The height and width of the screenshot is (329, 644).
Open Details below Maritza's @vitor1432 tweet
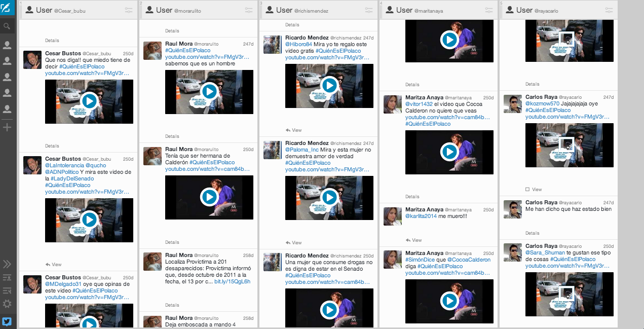(x=412, y=197)
